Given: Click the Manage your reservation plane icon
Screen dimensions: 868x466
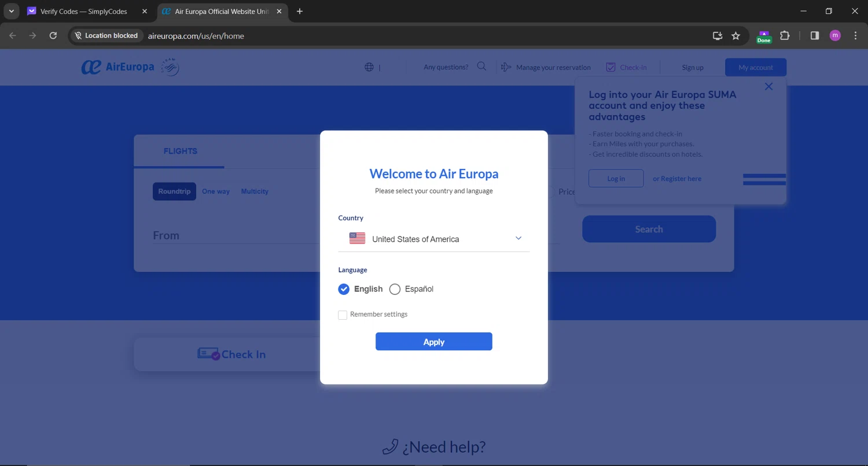Looking at the screenshot, I should (506, 67).
